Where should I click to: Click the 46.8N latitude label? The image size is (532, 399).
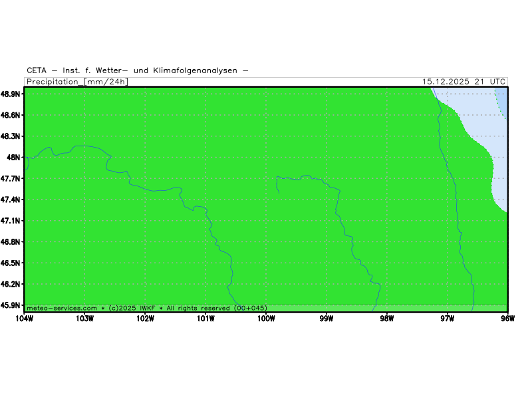point(11,242)
